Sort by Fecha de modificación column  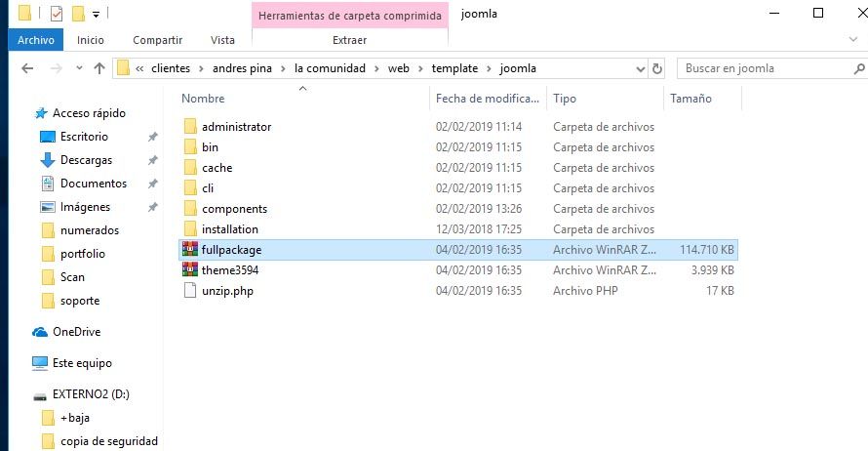(x=488, y=99)
